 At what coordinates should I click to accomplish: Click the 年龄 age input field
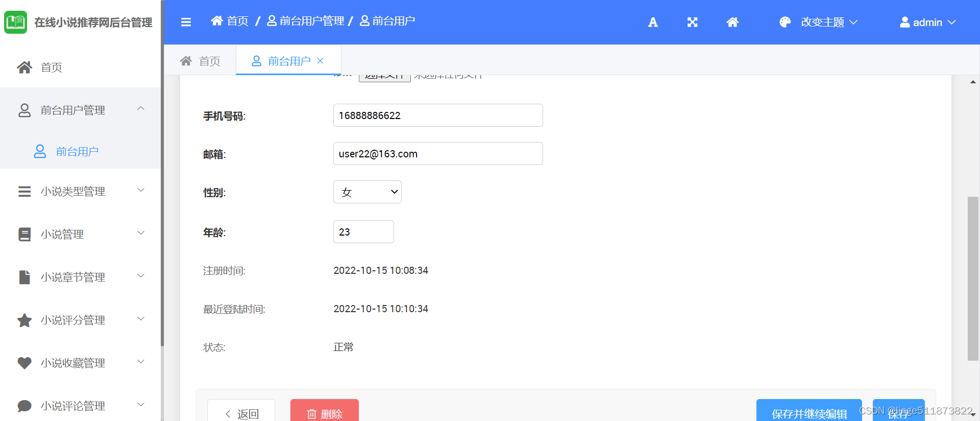[x=363, y=232]
